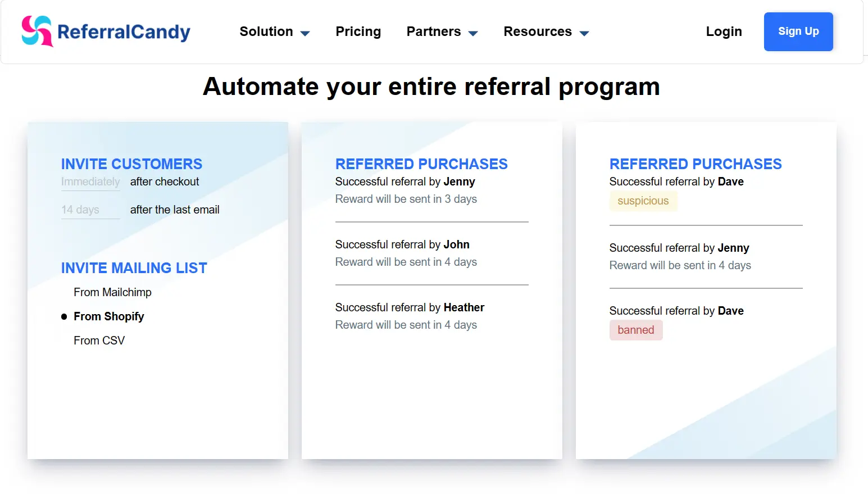
Task: Select Successful referral by John entry
Action: coord(402,244)
